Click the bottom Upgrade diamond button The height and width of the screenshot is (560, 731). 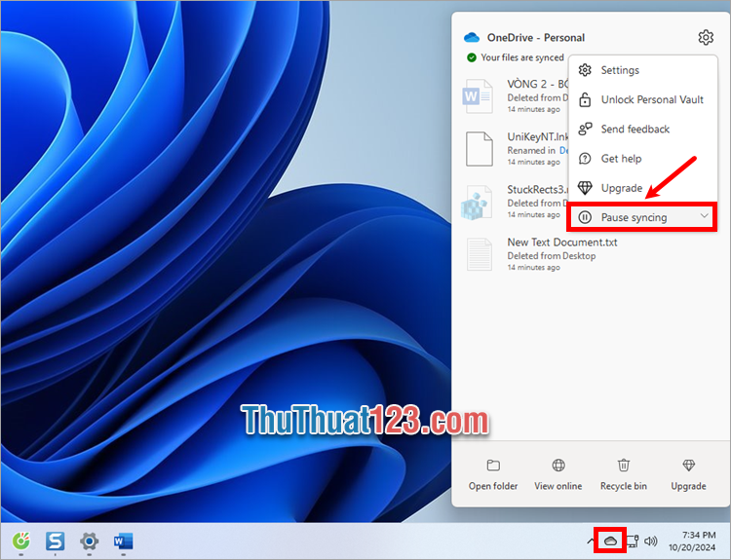[x=688, y=474]
